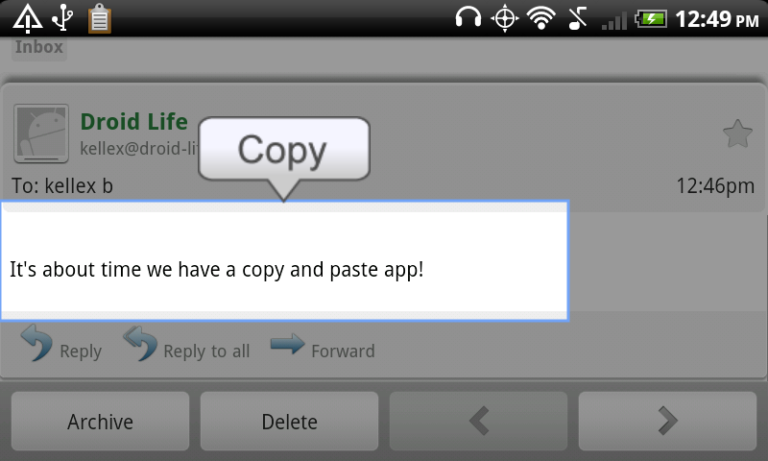Tap the GPS crosshair status icon
768x461 pixels.
pyautogui.click(x=505, y=19)
